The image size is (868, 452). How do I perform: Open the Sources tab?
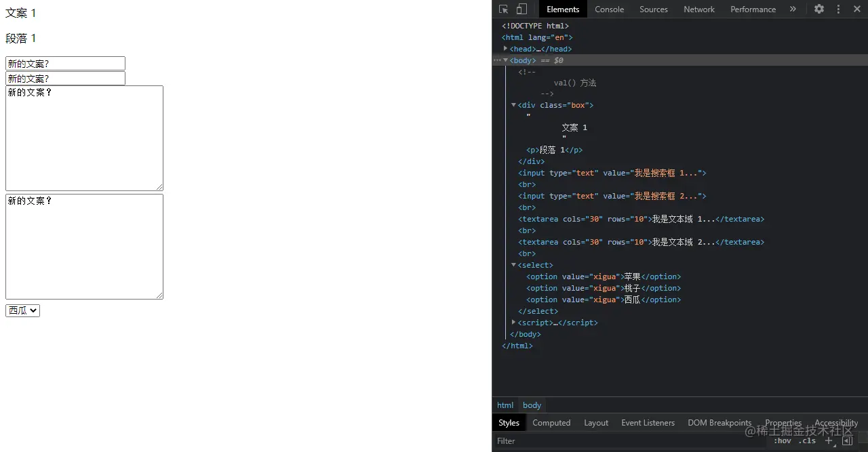click(654, 9)
